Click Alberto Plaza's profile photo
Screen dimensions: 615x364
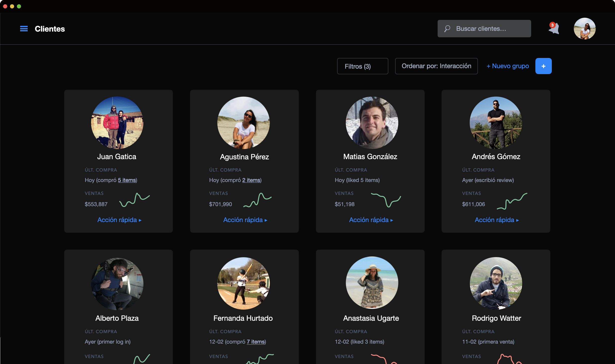[x=117, y=283]
